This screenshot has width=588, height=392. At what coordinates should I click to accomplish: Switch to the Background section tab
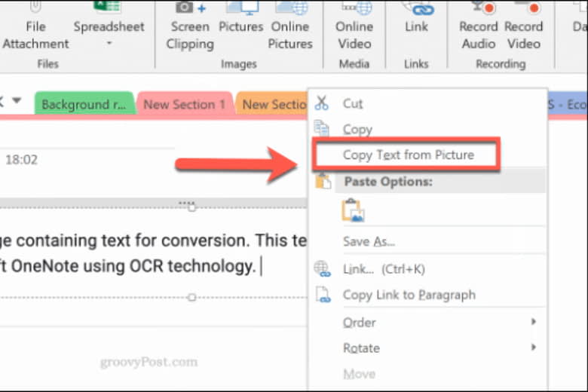pos(84,105)
